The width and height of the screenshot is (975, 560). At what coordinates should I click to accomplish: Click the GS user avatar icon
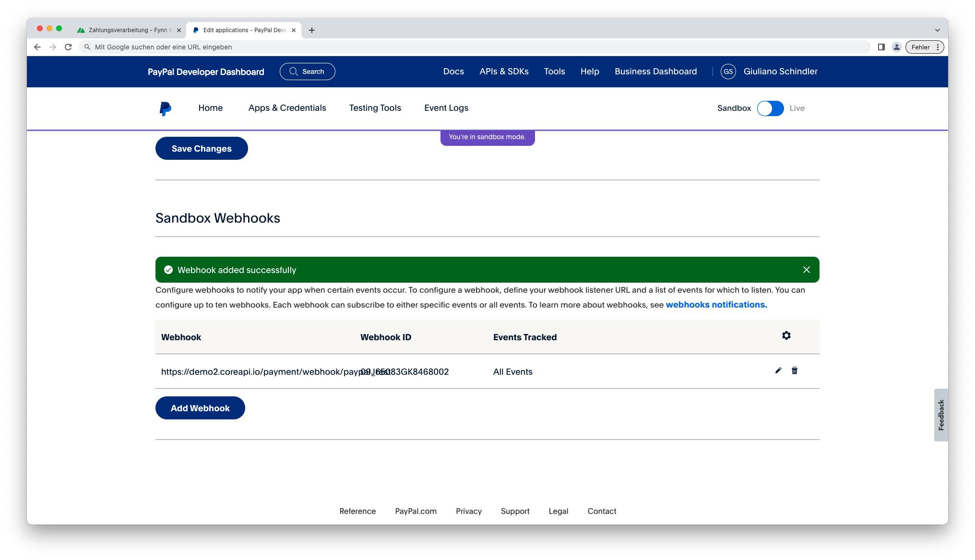pyautogui.click(x=728, y=71)
